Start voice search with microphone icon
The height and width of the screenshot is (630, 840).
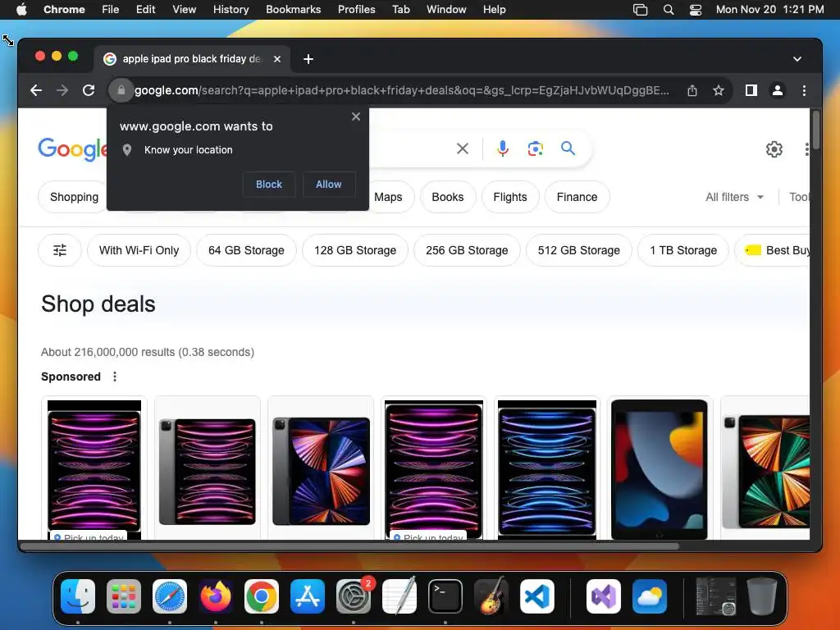click(503, 148)
